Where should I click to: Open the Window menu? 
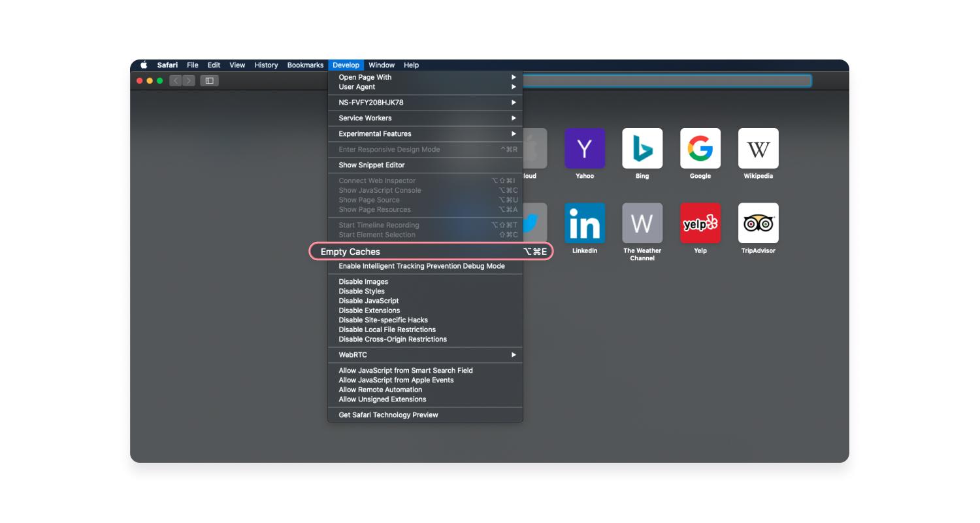click(382, 65)
